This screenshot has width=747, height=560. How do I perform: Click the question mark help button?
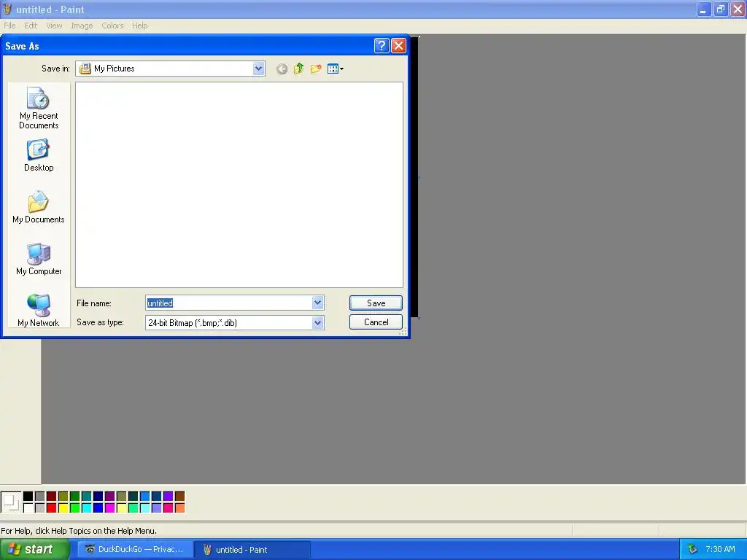(382, 46)
